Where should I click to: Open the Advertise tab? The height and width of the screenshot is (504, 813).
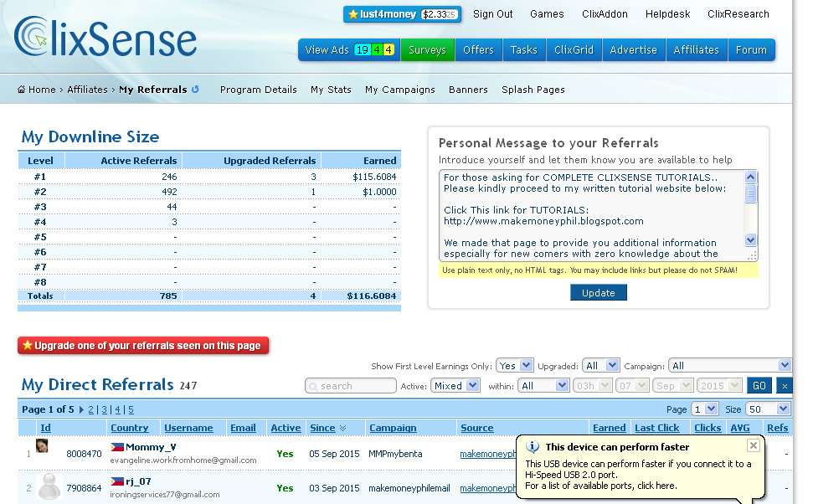click(x=634, y=49)
